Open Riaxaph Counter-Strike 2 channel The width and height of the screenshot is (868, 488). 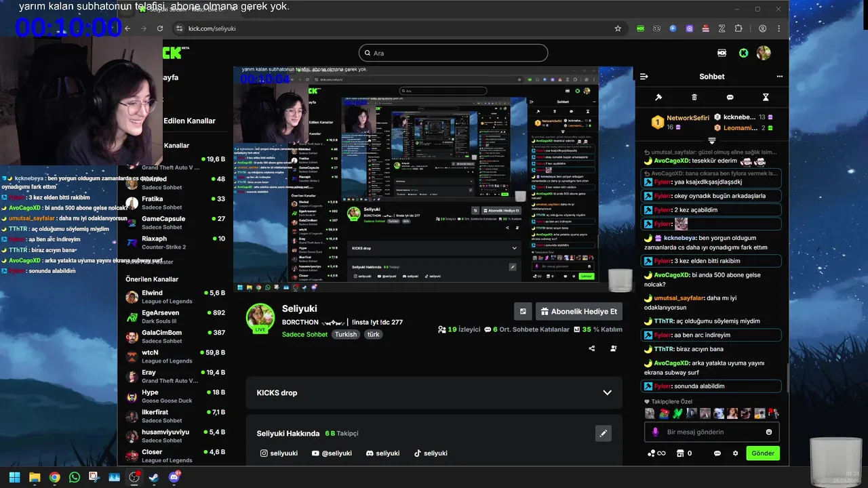175,243
